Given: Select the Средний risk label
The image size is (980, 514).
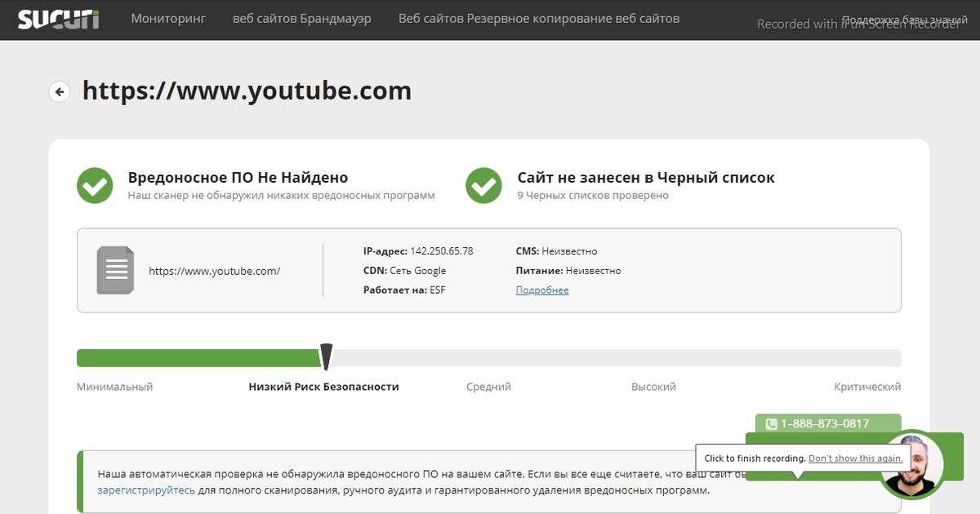Looking at the screenshot, I should coord(488,387).
